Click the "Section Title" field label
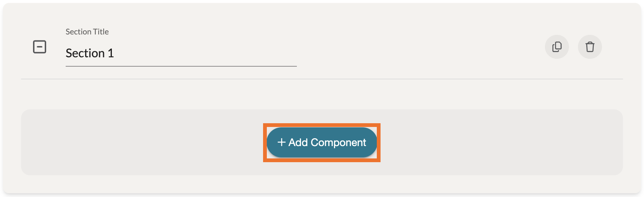The image size is (644, 197). click(x=87, y=32)
